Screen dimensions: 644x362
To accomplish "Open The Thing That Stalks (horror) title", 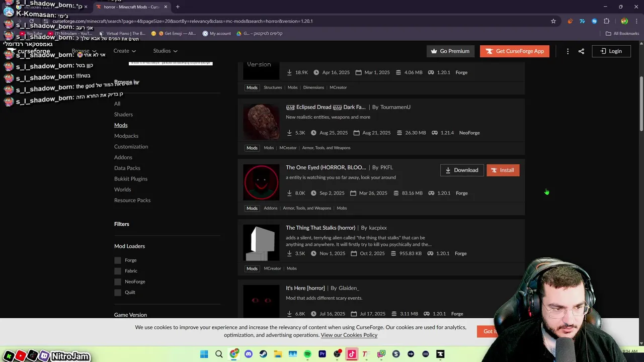I will tap(320, 228).
